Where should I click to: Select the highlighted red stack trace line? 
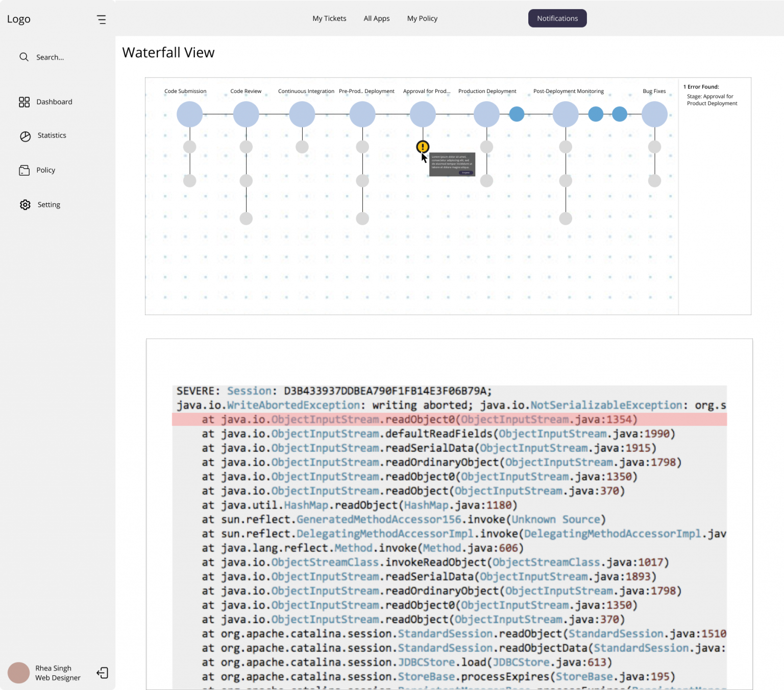(x=449, y=419)
